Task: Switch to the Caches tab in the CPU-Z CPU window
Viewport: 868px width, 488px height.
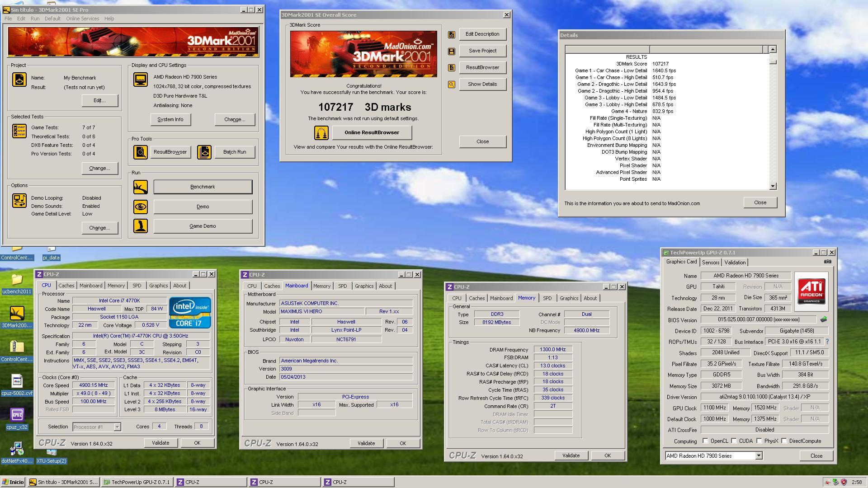Action: click(66, 286)
